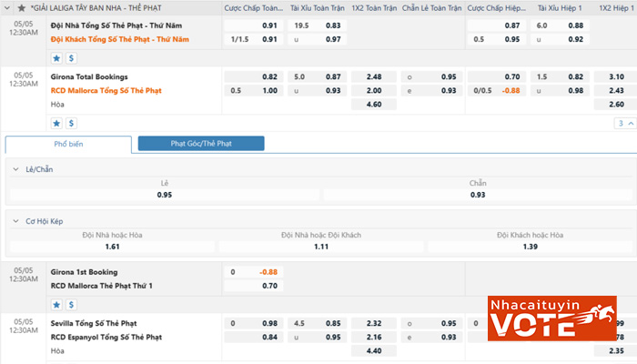
Task: Click dollar icon under Đội Nhà match
Action: pos(71,57)
